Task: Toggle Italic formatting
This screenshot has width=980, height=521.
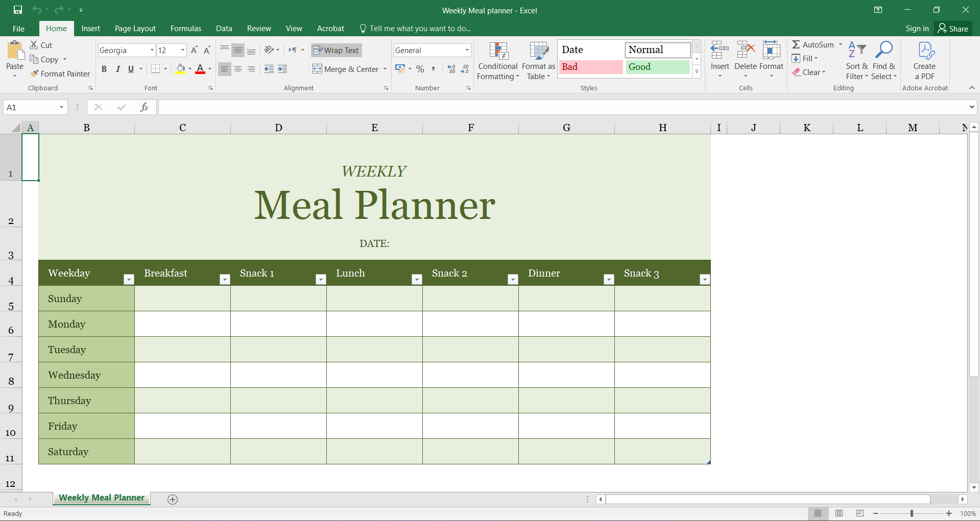Action: point(118,69)
